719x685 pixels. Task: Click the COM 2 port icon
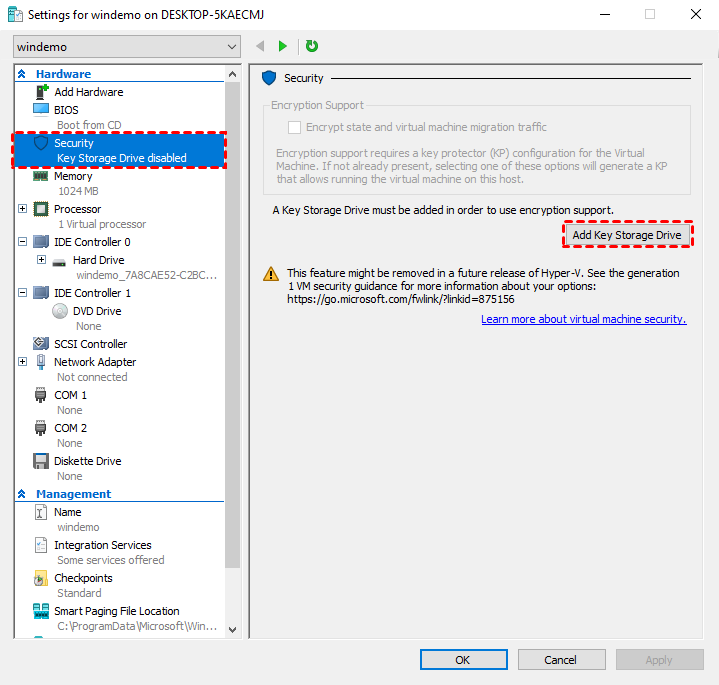point(40,428)
